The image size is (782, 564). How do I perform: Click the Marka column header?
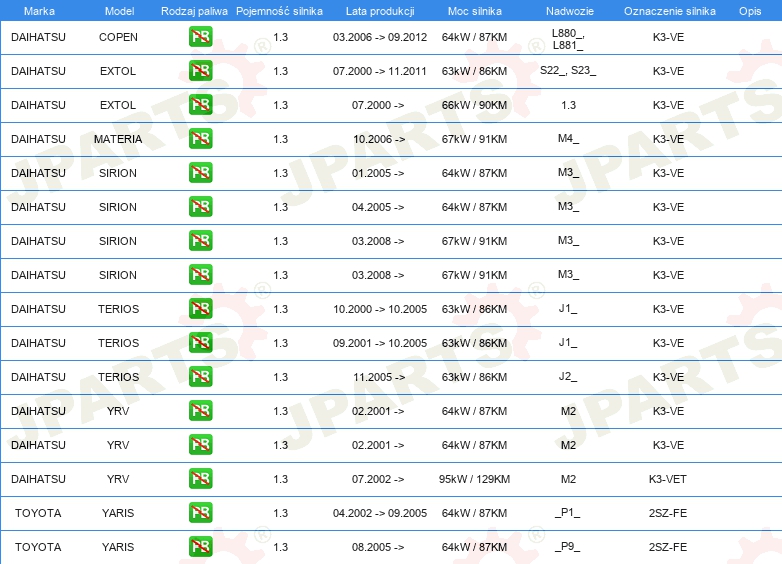click(x=39, y=11)
